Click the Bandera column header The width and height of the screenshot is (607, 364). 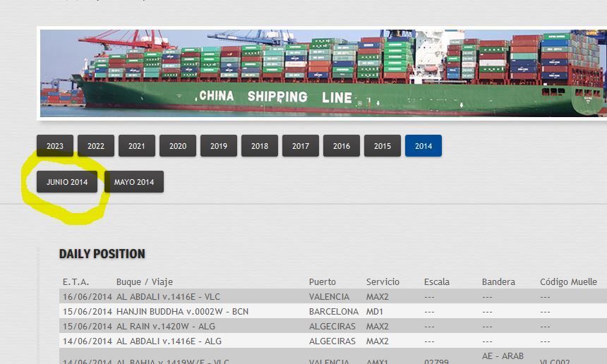click(x=498, y=282)
